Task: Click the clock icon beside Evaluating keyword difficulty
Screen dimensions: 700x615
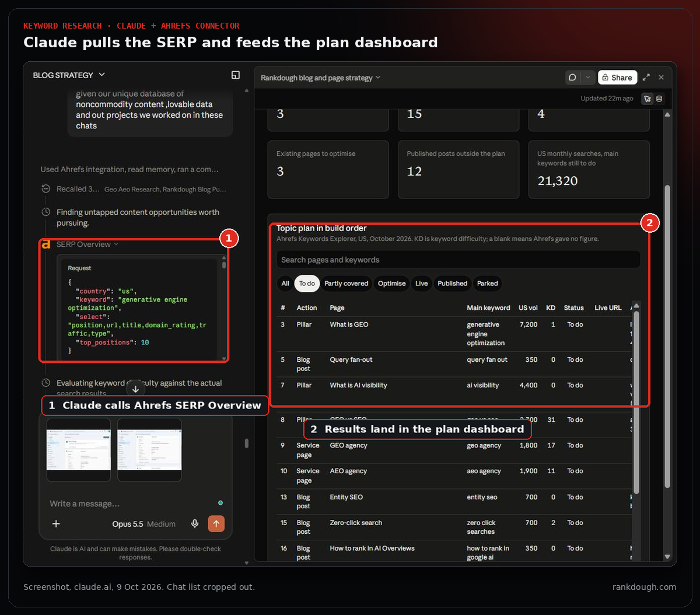Action: click(45, 383)
